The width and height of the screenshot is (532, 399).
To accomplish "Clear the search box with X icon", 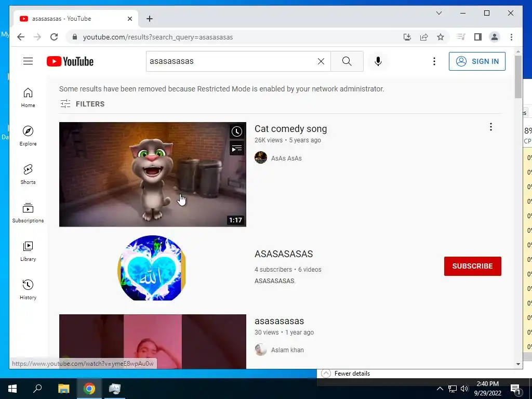I will tap(321, 61).
